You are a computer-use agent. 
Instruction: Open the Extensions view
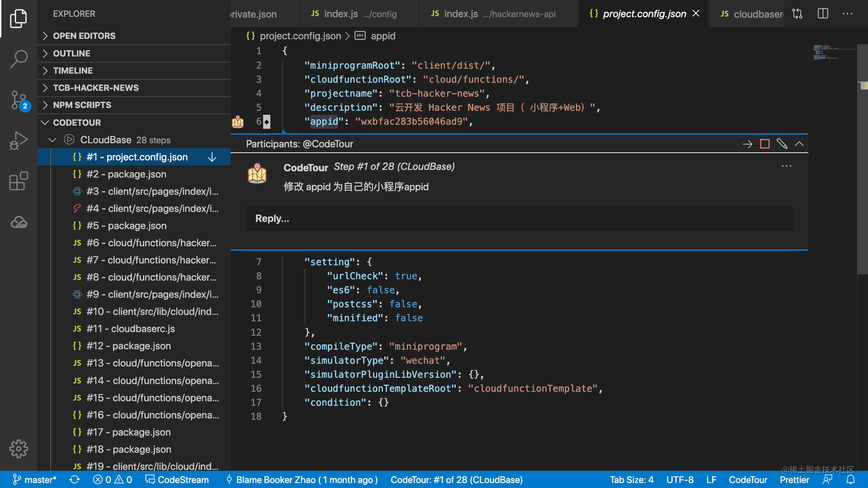(19, 181)
